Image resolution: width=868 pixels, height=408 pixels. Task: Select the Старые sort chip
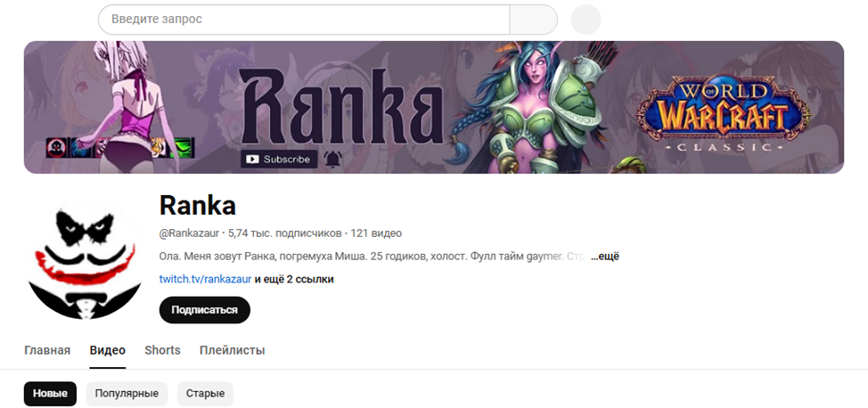click(x=205, y=394)
